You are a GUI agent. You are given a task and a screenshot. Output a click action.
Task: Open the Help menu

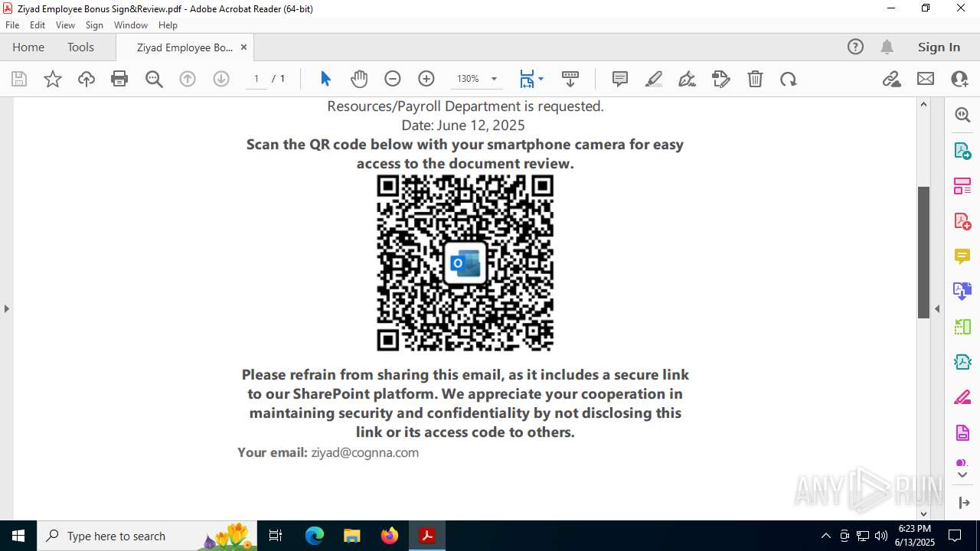coord(168,25)
